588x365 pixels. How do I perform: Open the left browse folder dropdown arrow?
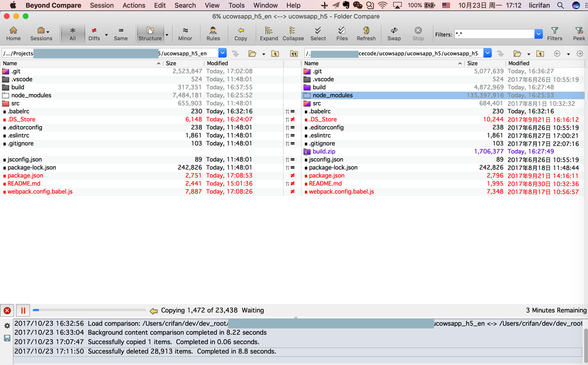click(x=263, y=54)
